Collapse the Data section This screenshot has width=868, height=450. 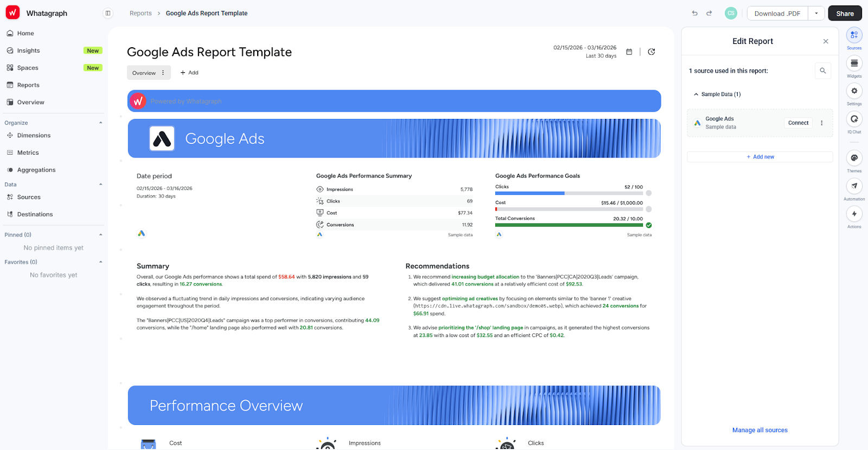coord(100,185)
